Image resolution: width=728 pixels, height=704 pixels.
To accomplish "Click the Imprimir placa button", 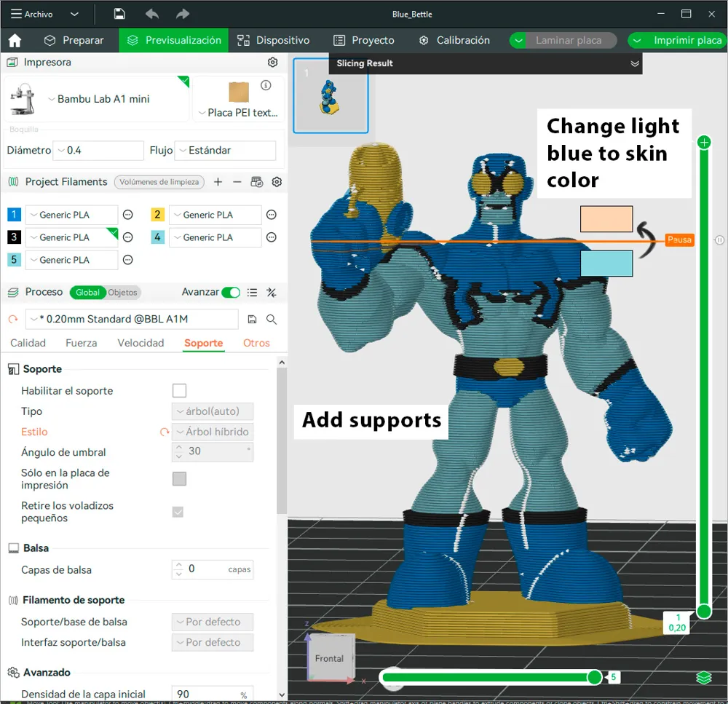I will (687, 40).
